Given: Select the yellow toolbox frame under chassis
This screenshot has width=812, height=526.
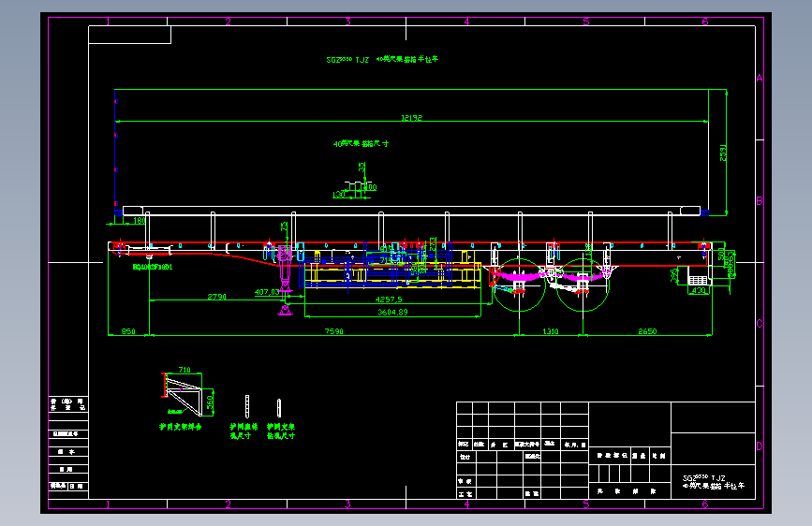Looking at the screenshot, I should coord(392,274).
